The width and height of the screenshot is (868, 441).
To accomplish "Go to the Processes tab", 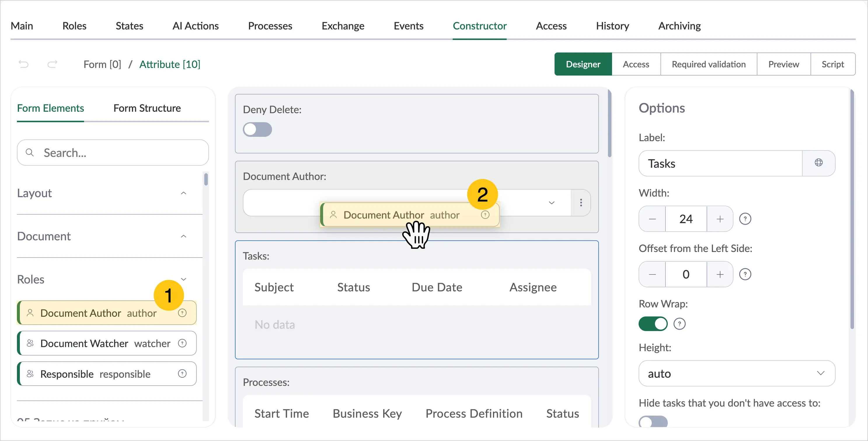I will (270, 26).
